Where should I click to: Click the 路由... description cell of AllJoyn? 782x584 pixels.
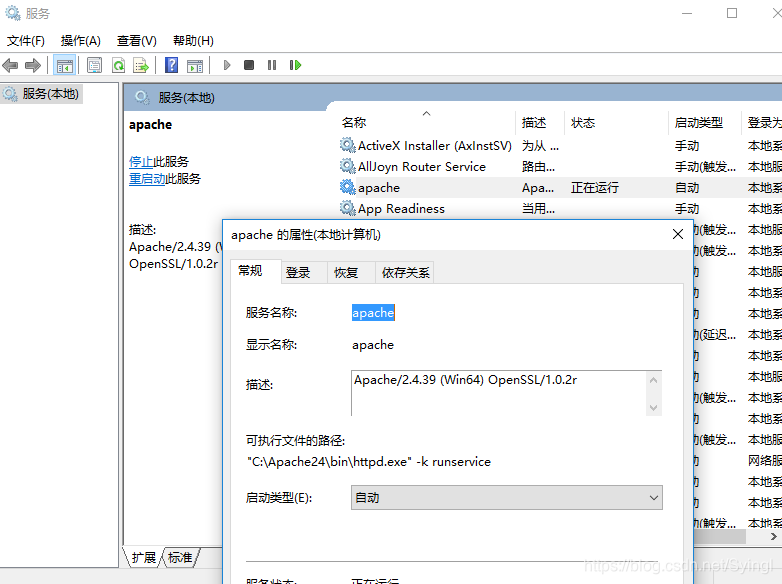click(x=538, y=167)
